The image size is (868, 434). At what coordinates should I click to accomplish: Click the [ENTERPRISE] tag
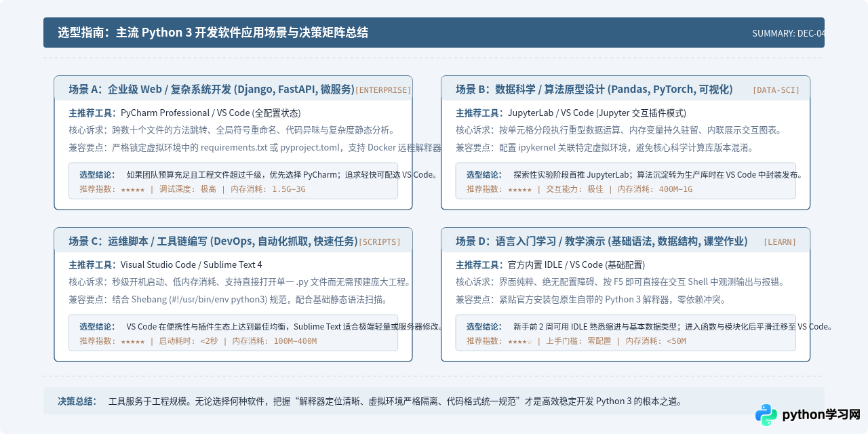coord(383,90)
